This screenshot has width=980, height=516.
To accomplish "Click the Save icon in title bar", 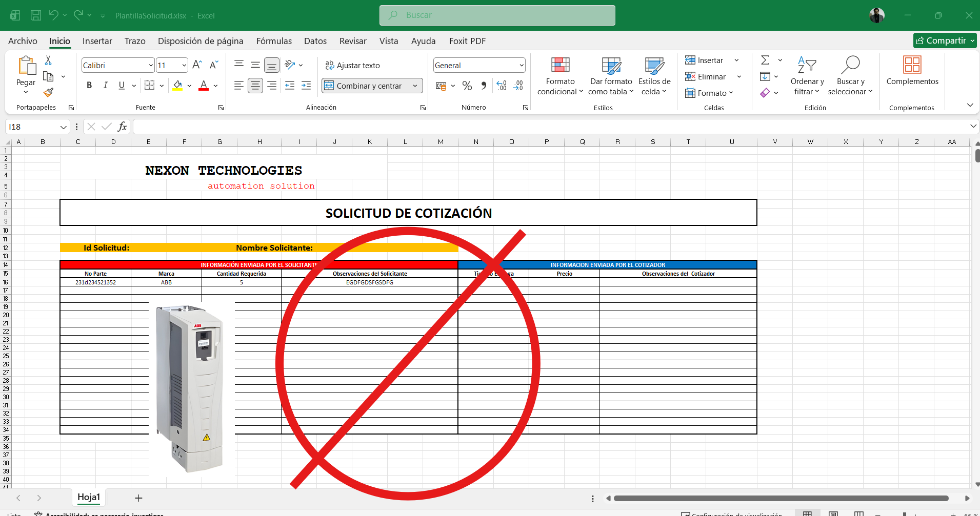I will (x=36, y=15).
